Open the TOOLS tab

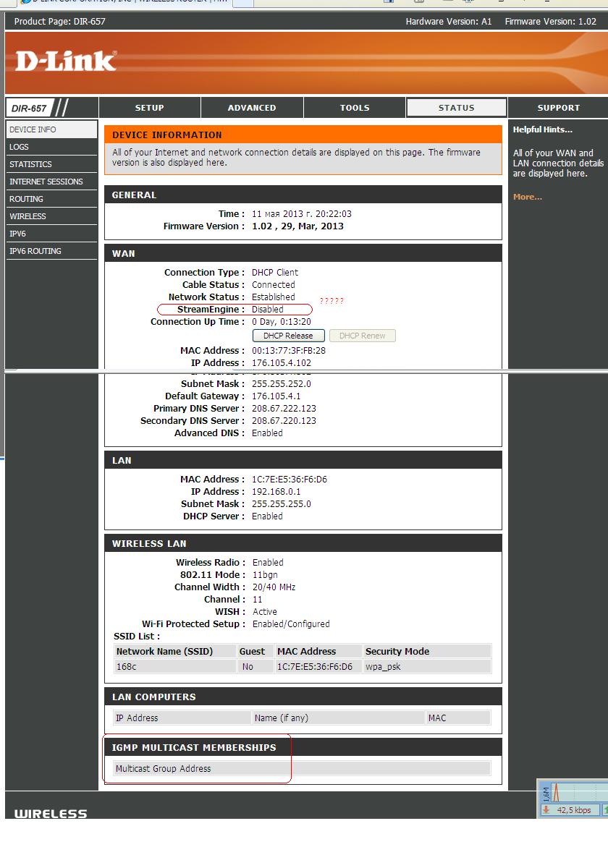[x=355, y=108]
